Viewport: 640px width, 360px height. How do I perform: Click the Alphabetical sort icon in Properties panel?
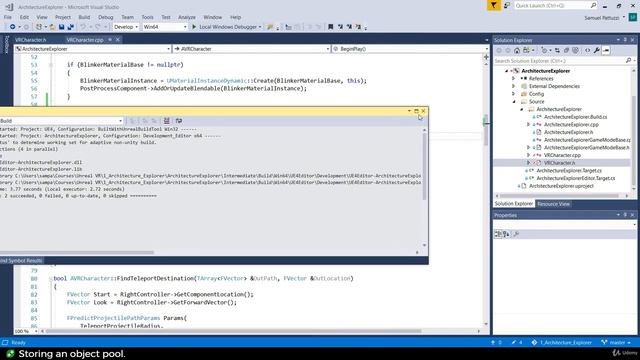coord(506,234)
